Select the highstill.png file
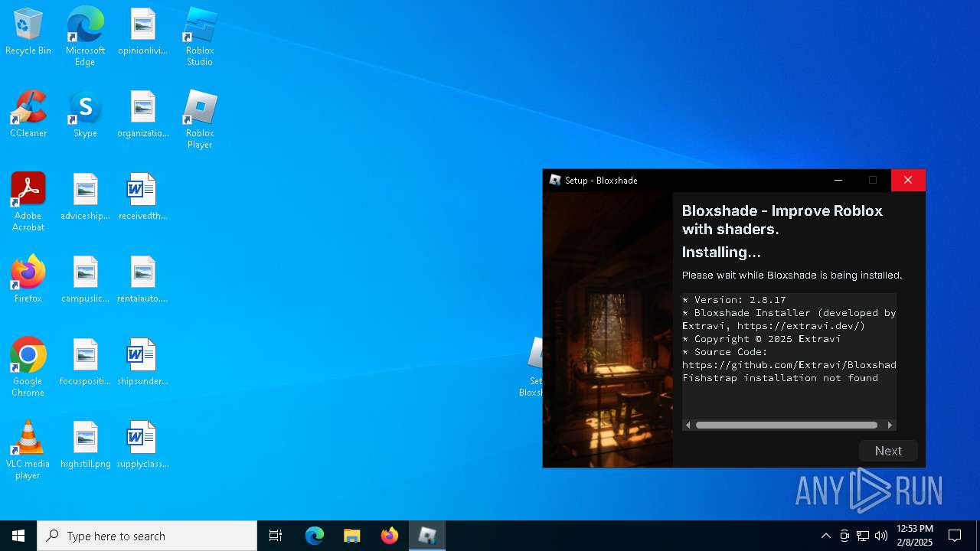 (x=85, y=445)
